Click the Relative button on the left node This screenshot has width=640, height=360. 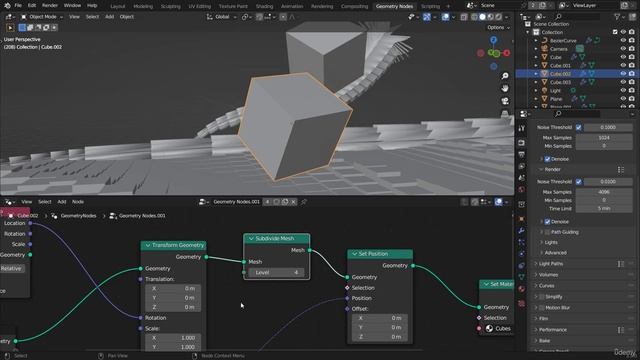click(11, 269)
